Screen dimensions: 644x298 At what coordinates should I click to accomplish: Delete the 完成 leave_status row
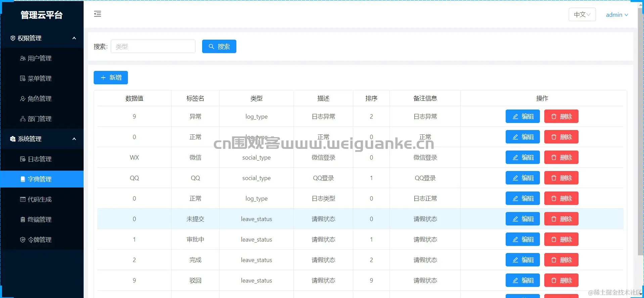[561, 260]
